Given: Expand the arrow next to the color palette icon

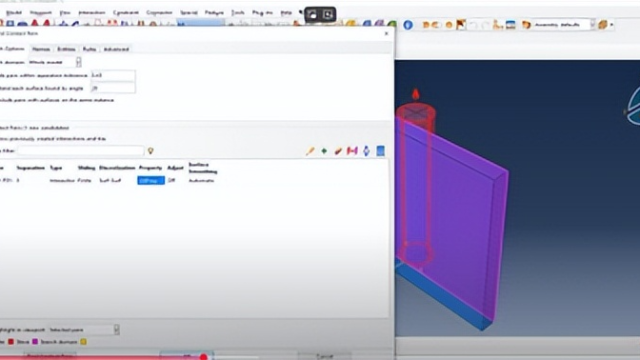Looking at the screenshot, I should click(611, 25).
